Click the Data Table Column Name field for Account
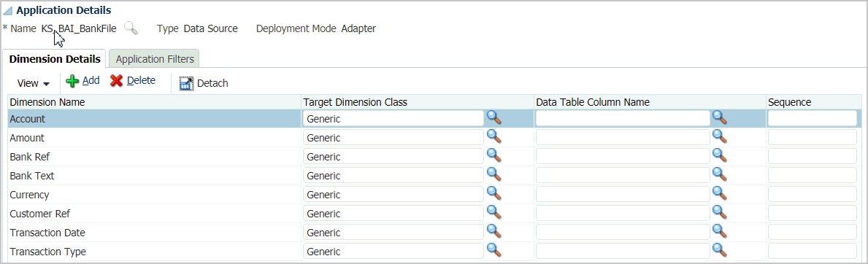 [x=623, y=118]
